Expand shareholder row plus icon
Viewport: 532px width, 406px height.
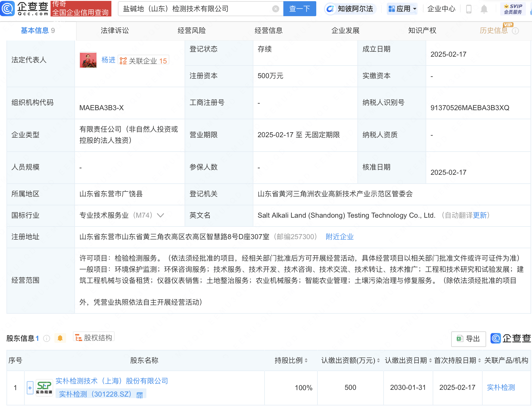click(30, 388)
